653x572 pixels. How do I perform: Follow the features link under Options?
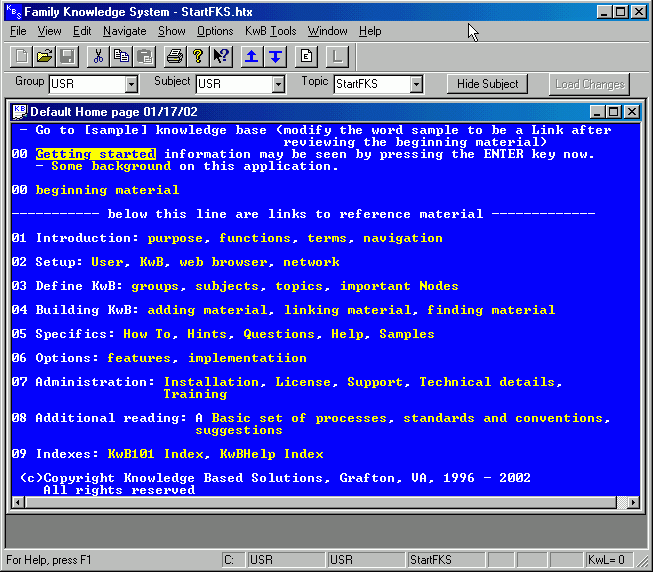[x=139, y=358]
